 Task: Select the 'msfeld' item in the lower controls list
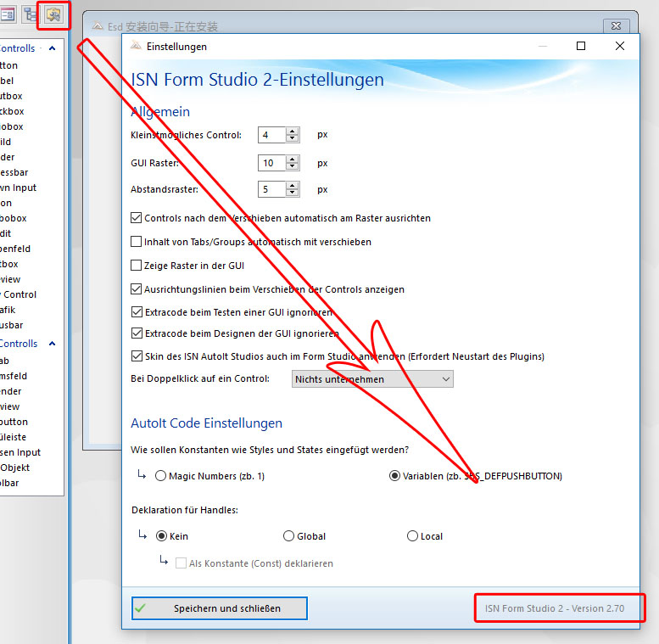pos(14,376)
